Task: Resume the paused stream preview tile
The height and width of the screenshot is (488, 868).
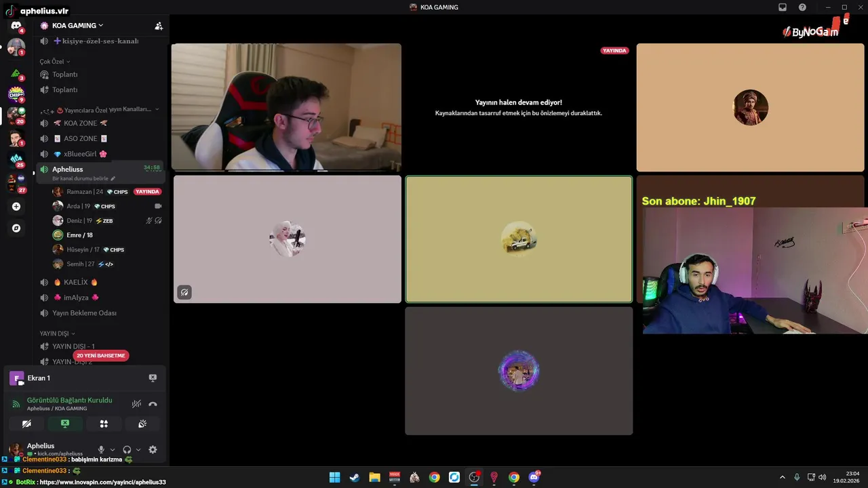Action: (x=519, y=107)
